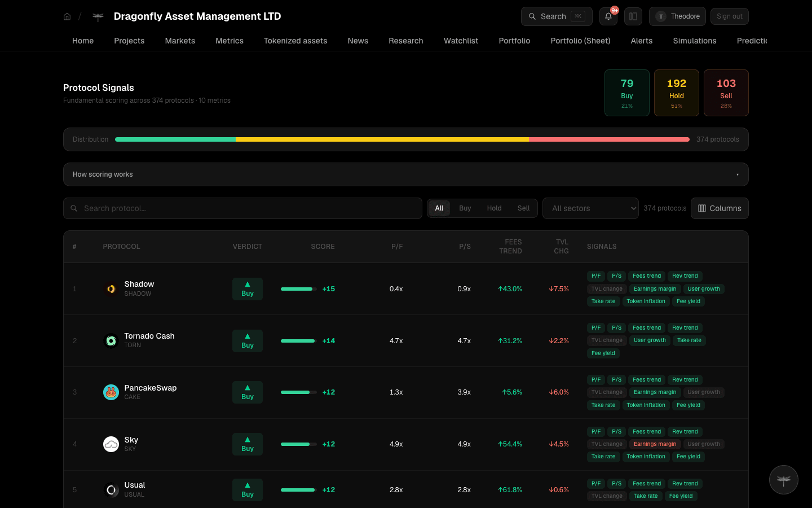The image size is (812, 508).
Task: Filter verdicts to Hold
Action: (495, 208)
